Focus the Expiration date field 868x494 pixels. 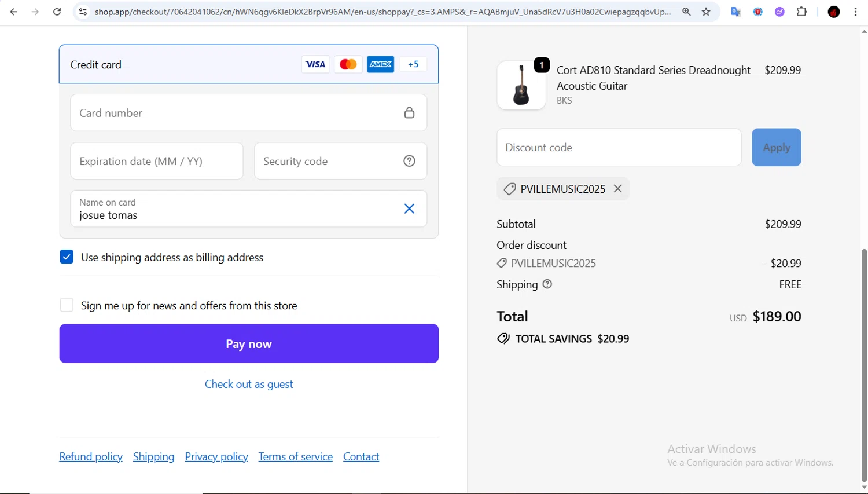pos(157,161)
